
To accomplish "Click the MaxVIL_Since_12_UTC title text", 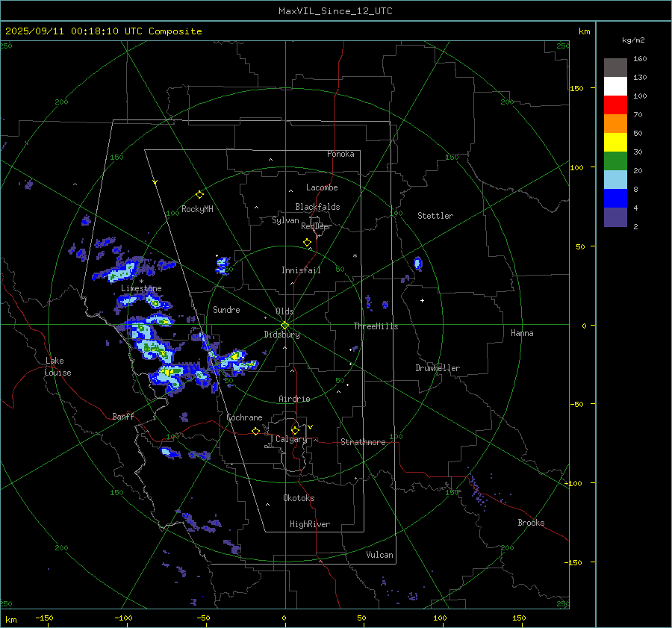I will [x=335, y=11].
